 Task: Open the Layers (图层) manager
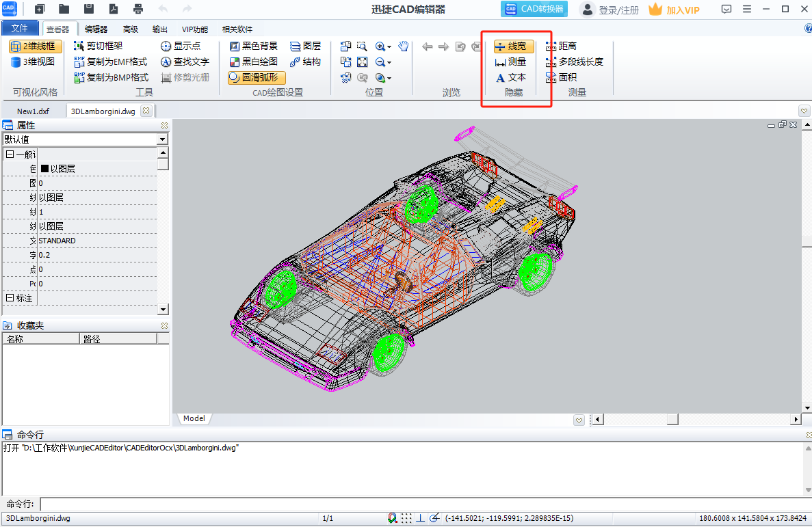tap(304, 46)
